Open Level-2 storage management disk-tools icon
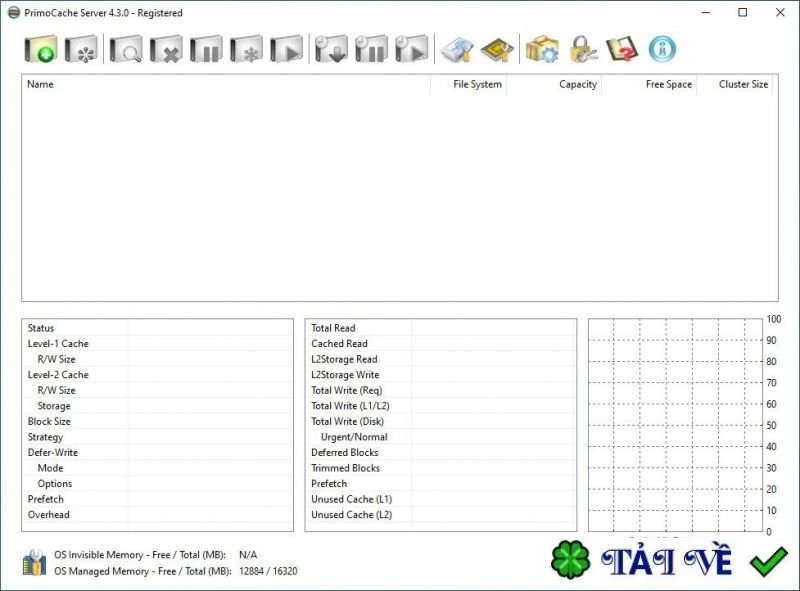 click(x=457, y=50)
